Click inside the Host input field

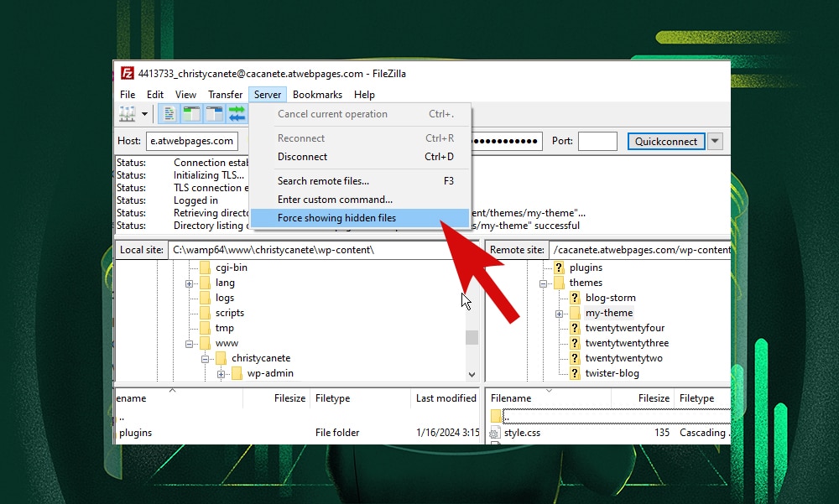click(x=191, y=141)
